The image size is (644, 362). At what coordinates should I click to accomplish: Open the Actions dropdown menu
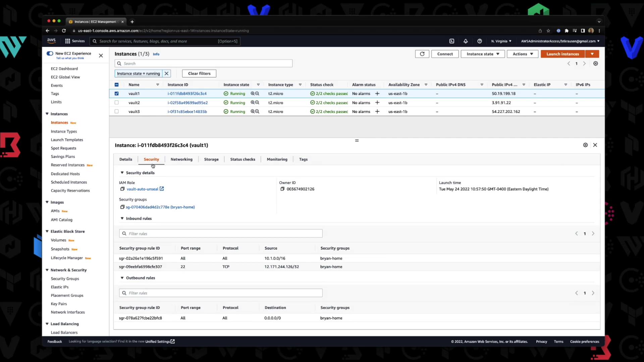click(522, 54)
